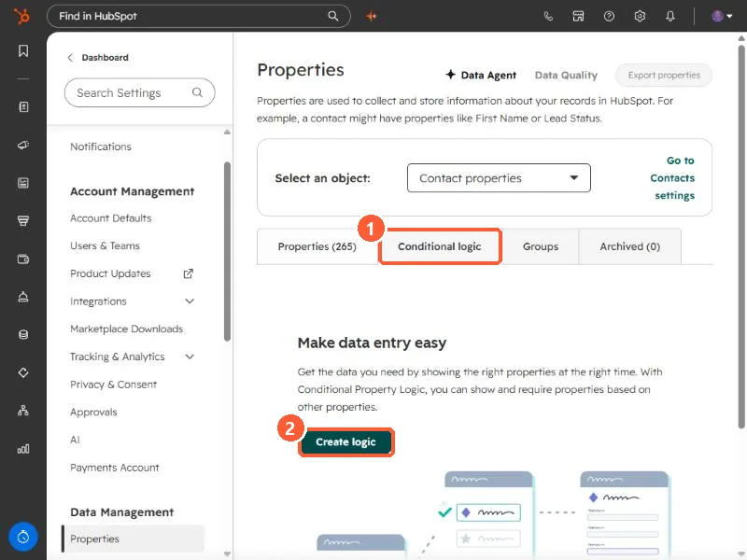The image size is (747, 560).
Task: Open Product Updates link
Action: [110, 273]
